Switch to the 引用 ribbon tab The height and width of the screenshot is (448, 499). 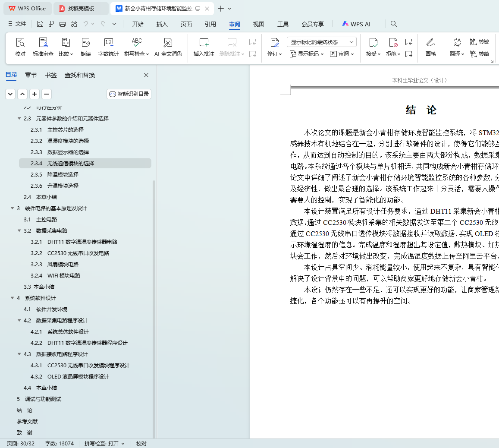point(210,24)
